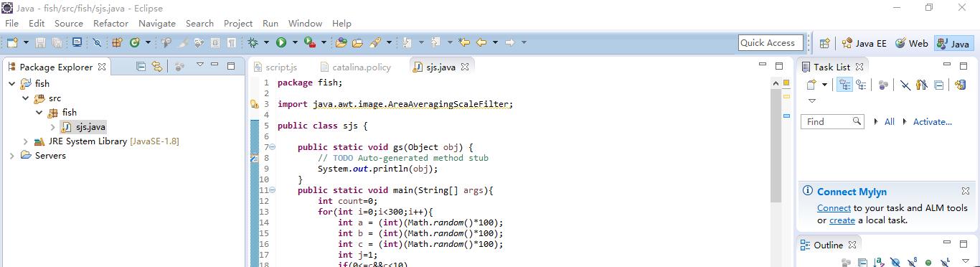Click the Last Edit Location arrow icon
980x267 pixels.
(464, 43)
